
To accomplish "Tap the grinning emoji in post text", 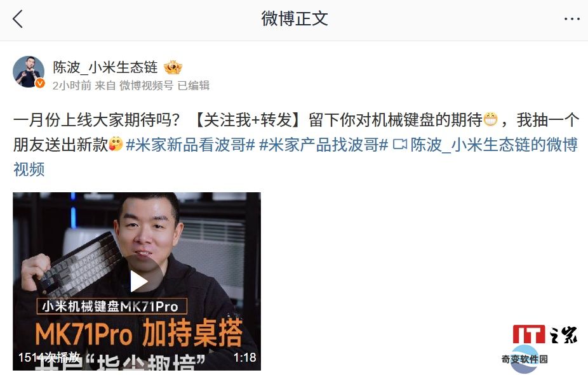I will [490, 120].
